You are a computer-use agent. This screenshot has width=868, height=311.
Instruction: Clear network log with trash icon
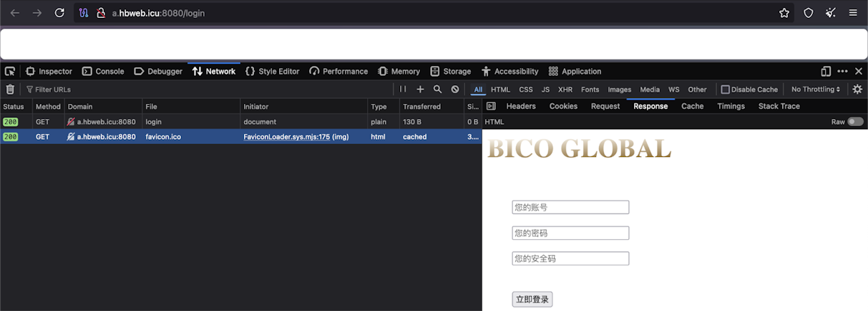tap(10, 90)
